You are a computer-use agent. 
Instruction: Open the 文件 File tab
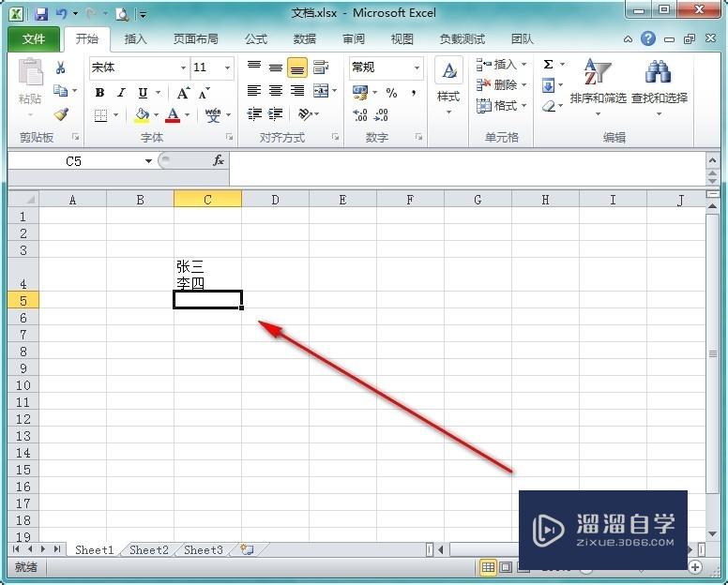point(34,39)
